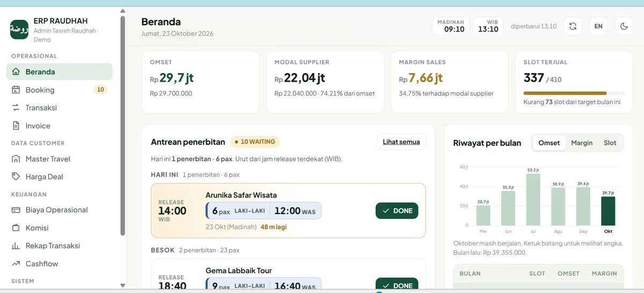Click the wallet icon beside Komisi
644x293 pixels.
coord(16,228)
